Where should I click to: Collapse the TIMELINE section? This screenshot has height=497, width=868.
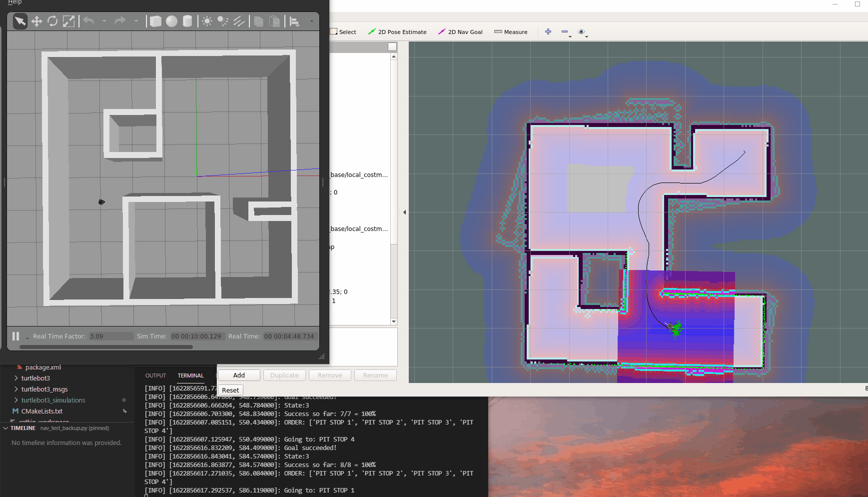tap(5, 428)
